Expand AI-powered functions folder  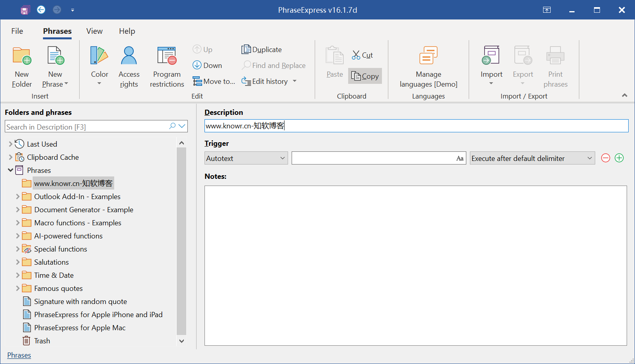click(x=18, y=236)
